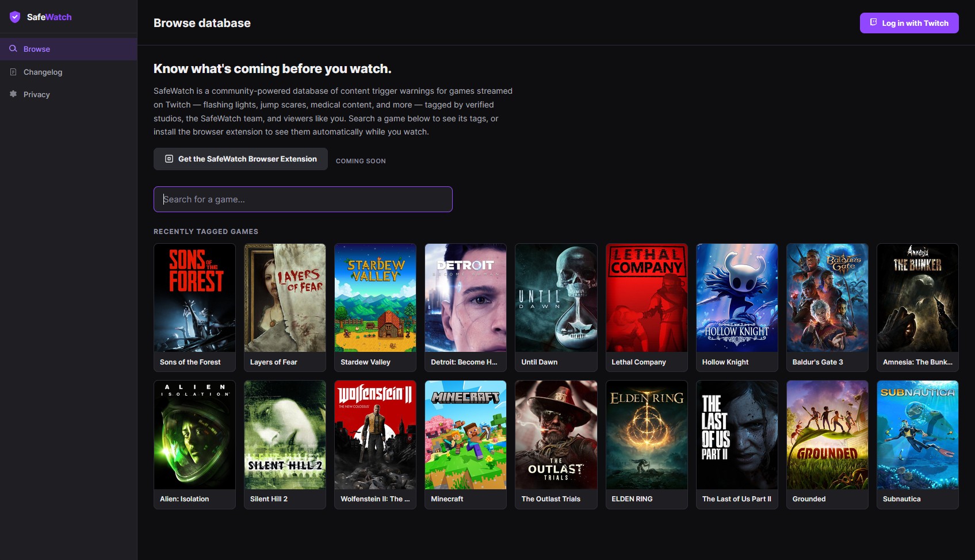This screenshot has height=560, width=975.
Task: Select the Grounded game cover
Action: click(x=827, y=435)
